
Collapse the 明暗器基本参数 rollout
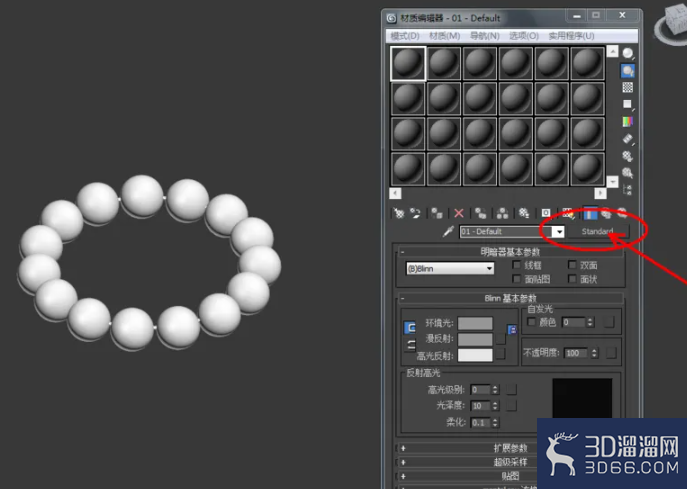pyautogui.click(x=510, y=252)
